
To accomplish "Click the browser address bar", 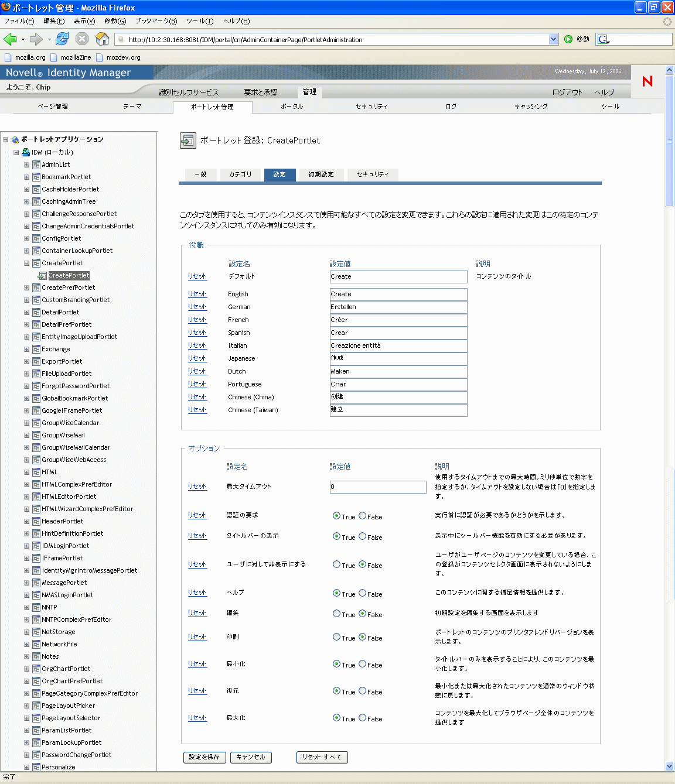I will coord(337,39).
